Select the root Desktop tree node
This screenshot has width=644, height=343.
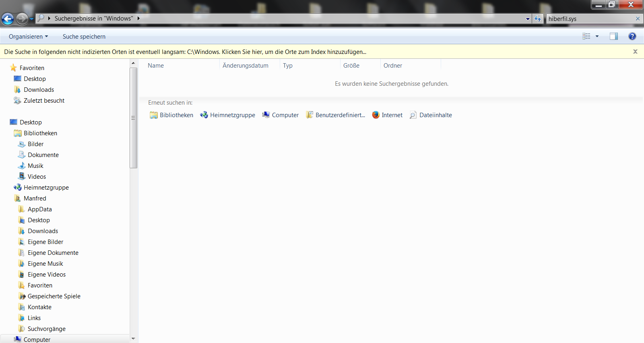26,122
